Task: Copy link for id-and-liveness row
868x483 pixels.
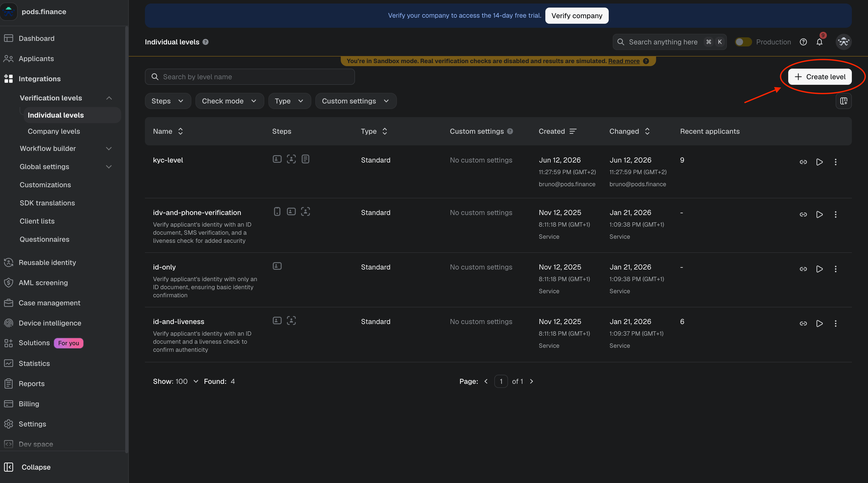Action: click(803, 323)
